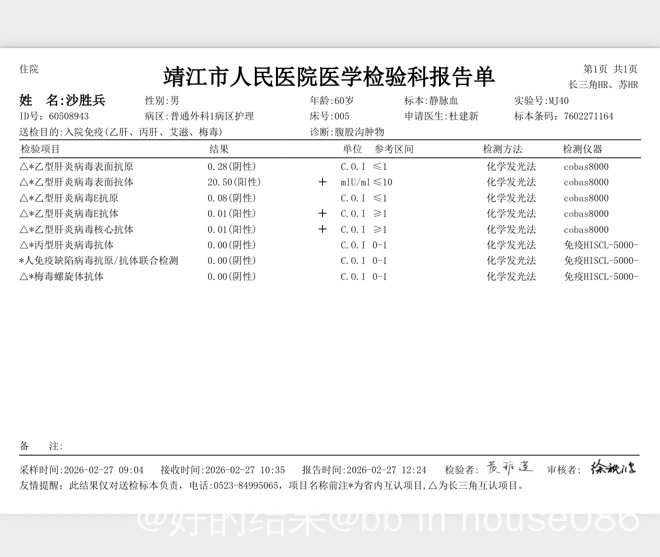The image size is (660, 557).
Task: Click the asterisk before 人免疫缺陷病毒抗原/抗体联合检测
Action: coord(21,261)
